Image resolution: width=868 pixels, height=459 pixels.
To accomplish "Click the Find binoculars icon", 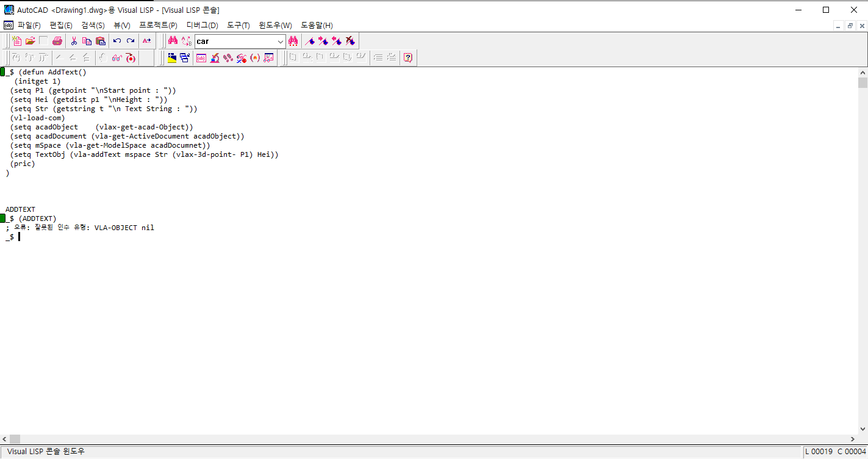I will tap(173, 41).
